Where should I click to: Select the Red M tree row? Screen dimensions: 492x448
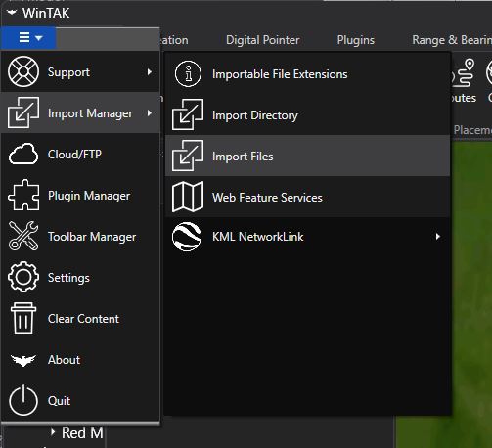pos(82,433)
